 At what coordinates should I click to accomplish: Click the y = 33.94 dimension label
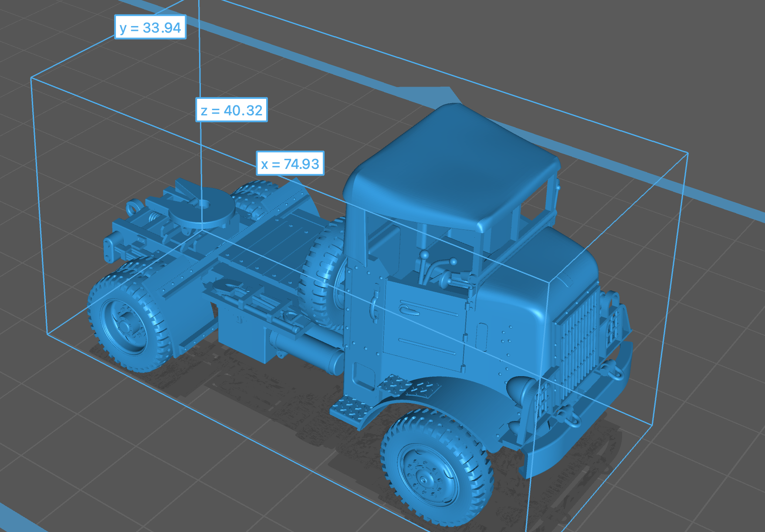tap(150, 27)
